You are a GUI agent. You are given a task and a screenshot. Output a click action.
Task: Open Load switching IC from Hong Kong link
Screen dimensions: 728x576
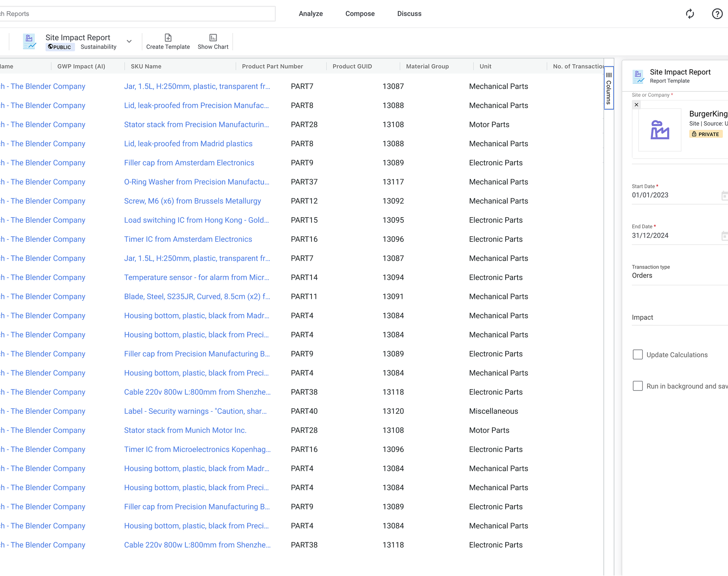pyautogui.click(x=197, y=220)
